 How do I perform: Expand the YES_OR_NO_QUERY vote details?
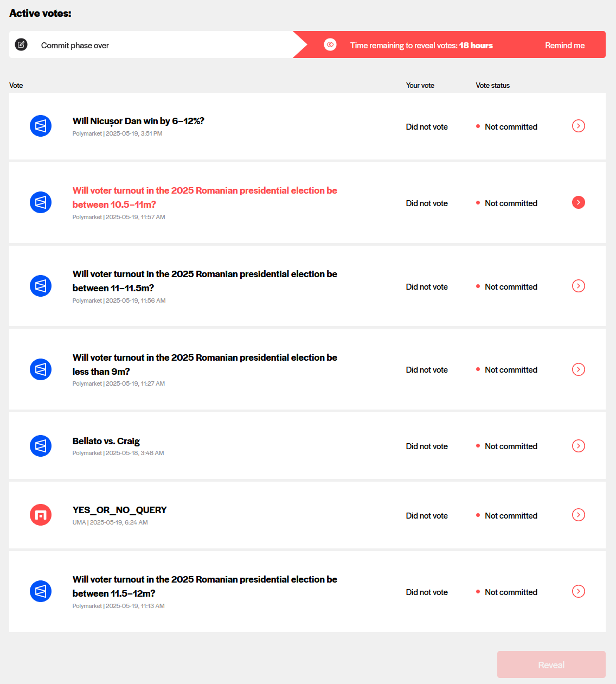click(579, 515)
